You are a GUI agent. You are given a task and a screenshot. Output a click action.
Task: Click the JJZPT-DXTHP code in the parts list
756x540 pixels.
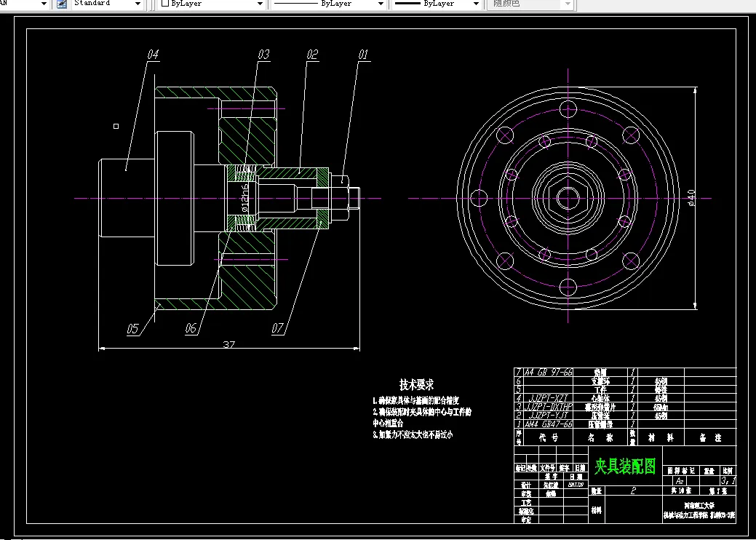point(548,407)
